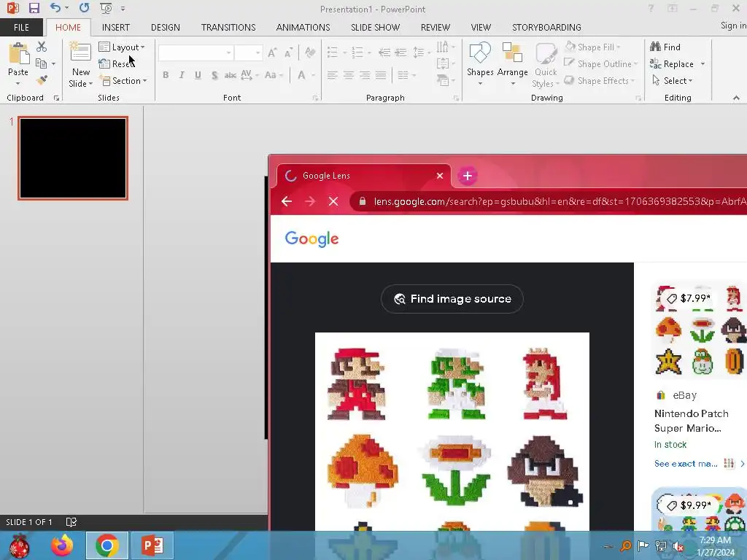Close the Google Lens browser tab

tap(440, 176)
